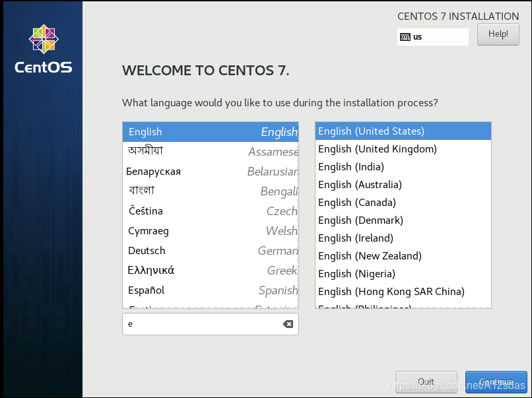Pick English (New Zealand) locale
The width and height of the screenshot is (532, 398).
coord(403,256)
